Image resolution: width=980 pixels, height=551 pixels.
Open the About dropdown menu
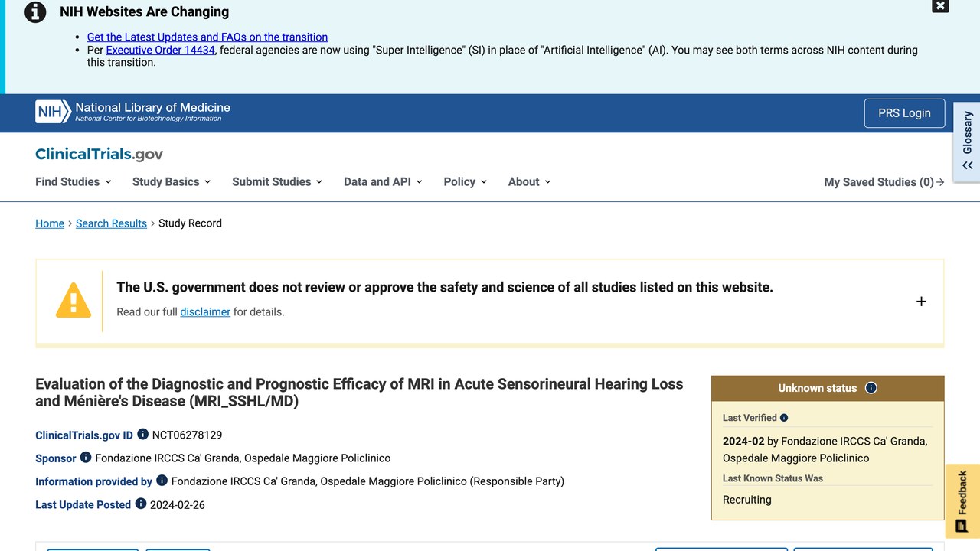(530, 182)
